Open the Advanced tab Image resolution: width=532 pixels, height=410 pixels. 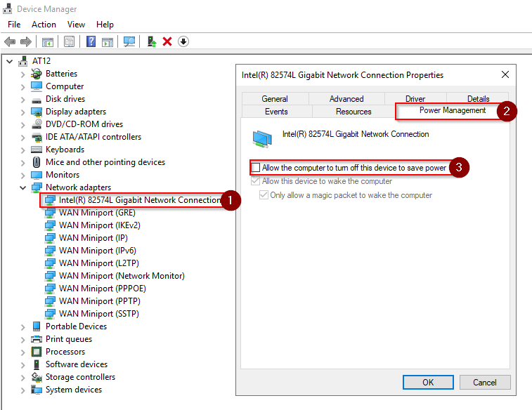pyautogui.click(x=346, y=99)
